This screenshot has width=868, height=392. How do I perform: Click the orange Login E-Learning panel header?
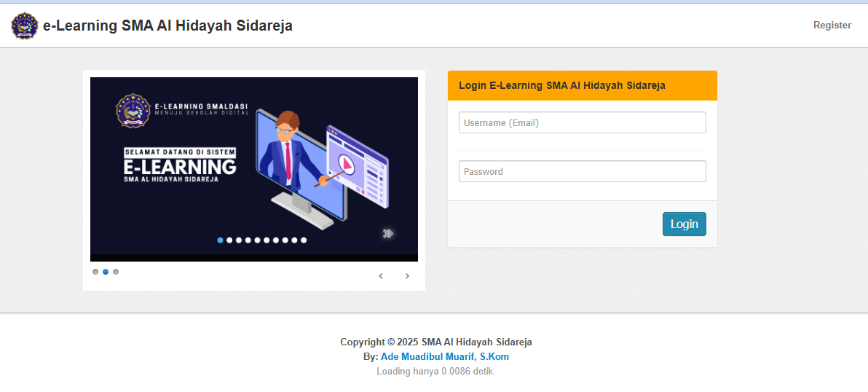click(x=582, y=85)
